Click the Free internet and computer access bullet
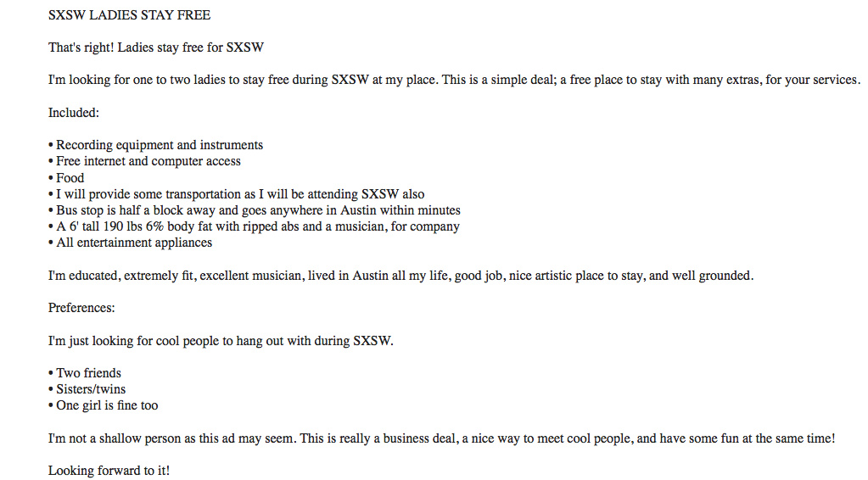Viewport: 868px width, 480px height. click(x=144, y=161)
